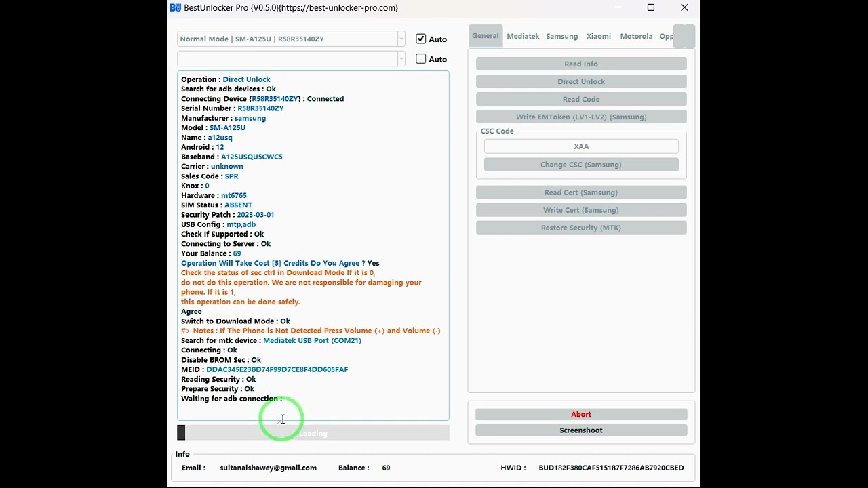The height and width of the screenshot is (488, 868).
Task: Switch to the Mediatek tab
Action: [523, 36]
